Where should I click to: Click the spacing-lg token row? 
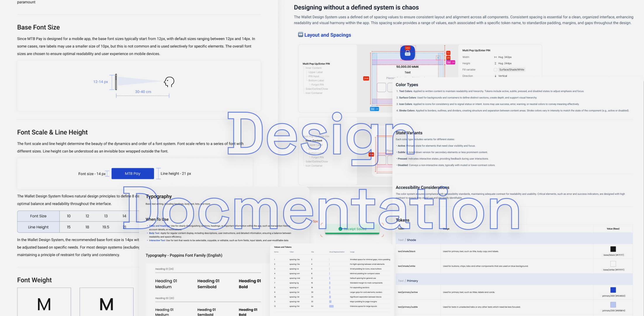point(332,283)
